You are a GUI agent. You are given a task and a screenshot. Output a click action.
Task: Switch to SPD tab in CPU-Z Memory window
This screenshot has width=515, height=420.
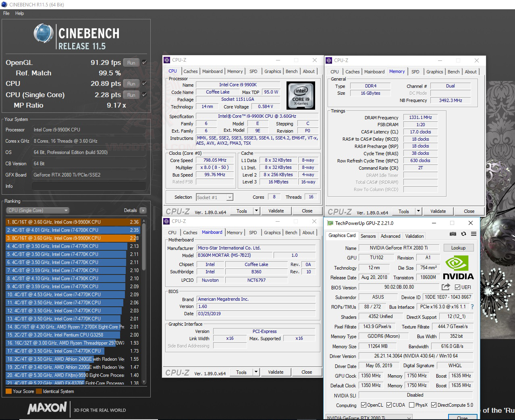[x=415, y=72]
